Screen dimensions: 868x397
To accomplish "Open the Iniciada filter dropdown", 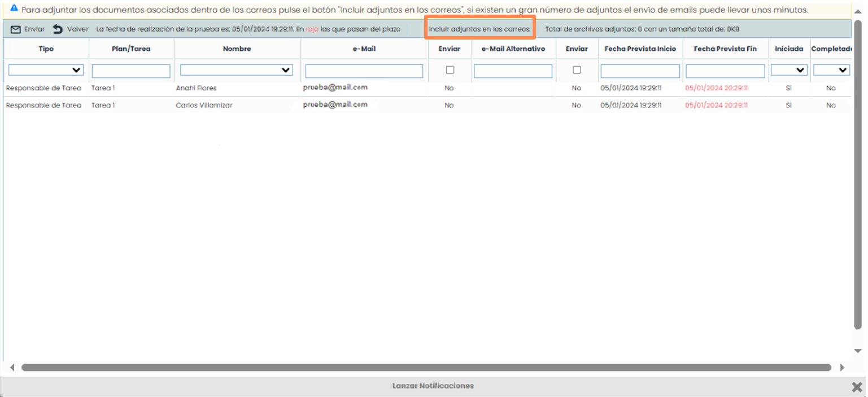I will point(789,69).
